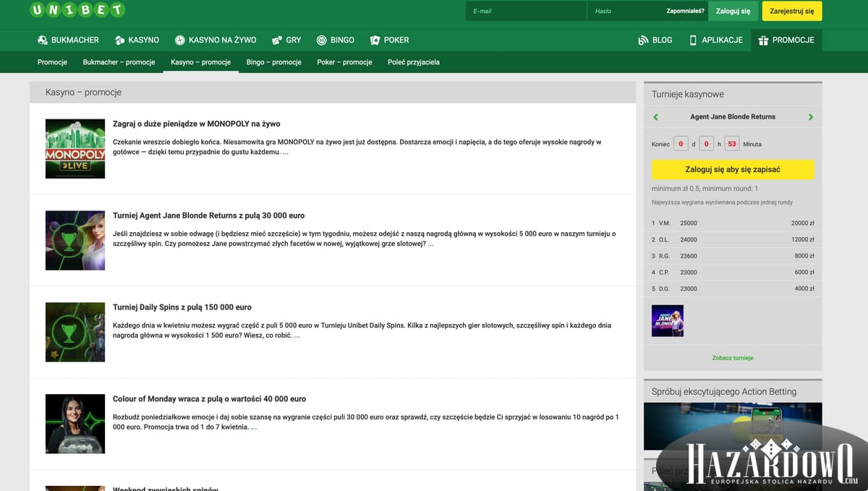Click the Aplikacje phone icon
This screenshot has width=868, height=491.
click(693, 40)
